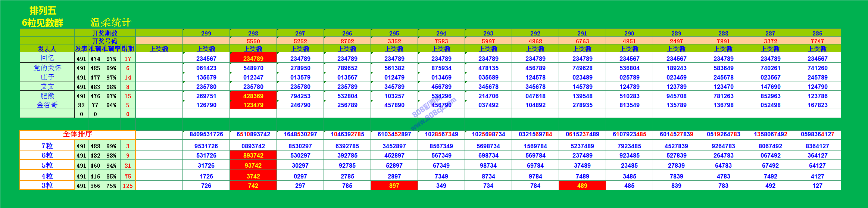Click the 艾文 author entry

47,86
